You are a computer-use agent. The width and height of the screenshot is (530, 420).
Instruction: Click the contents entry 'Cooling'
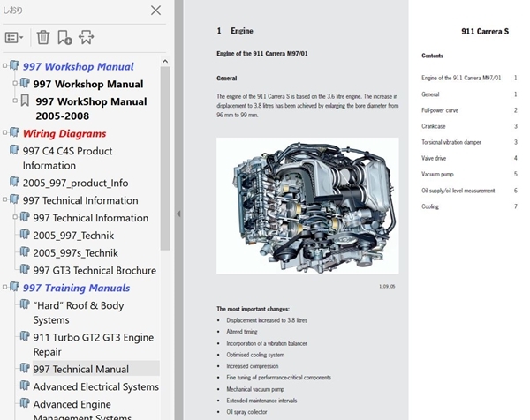pyautogui.click(x=430, y=206)
